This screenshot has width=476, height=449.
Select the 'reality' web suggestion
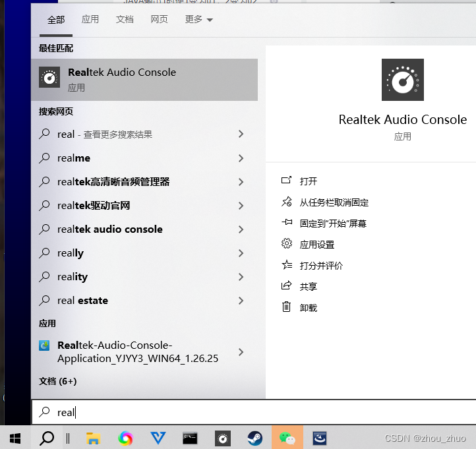[73, 277]
